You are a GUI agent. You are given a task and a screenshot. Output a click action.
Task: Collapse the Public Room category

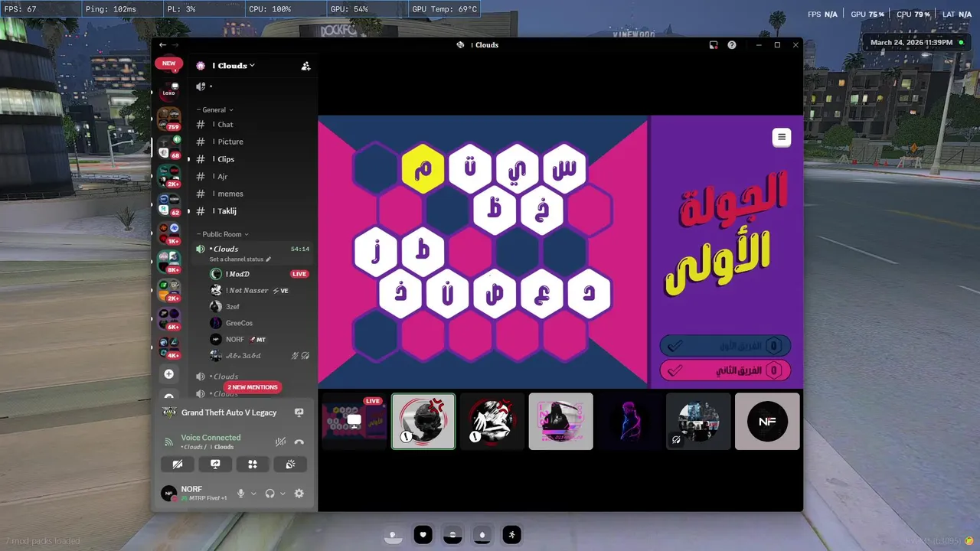tap(222, 234)
